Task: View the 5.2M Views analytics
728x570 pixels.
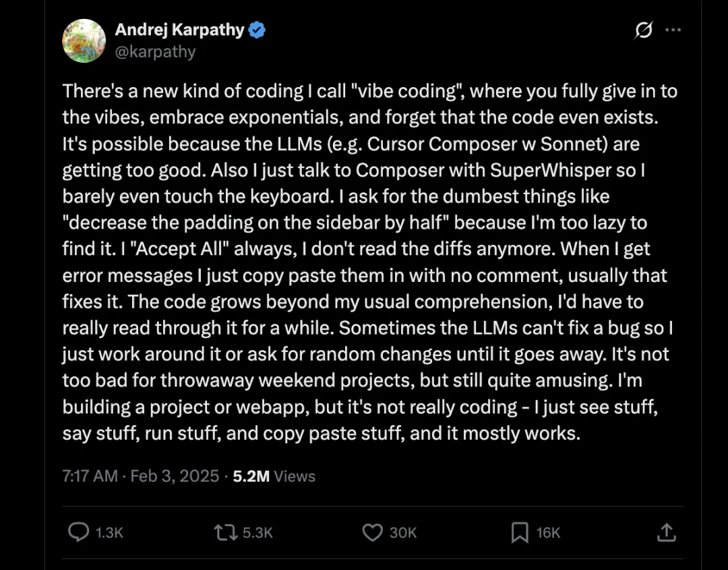Action: click(x=274, y=476)
